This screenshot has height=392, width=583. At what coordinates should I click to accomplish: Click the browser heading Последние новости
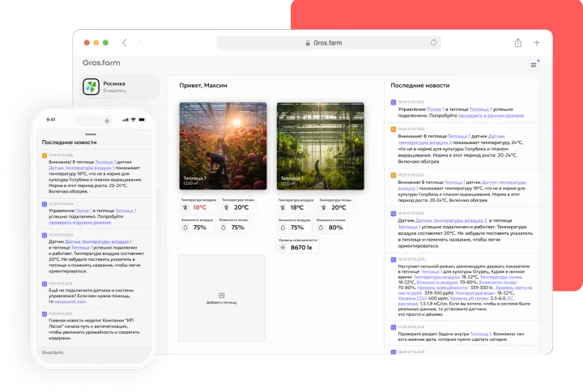click(420, 86)
